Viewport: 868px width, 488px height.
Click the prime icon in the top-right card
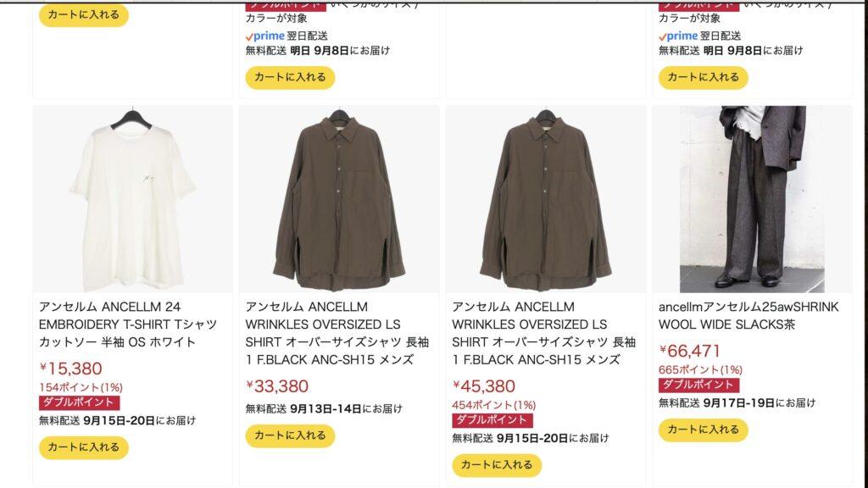click(x=678, y=36)
